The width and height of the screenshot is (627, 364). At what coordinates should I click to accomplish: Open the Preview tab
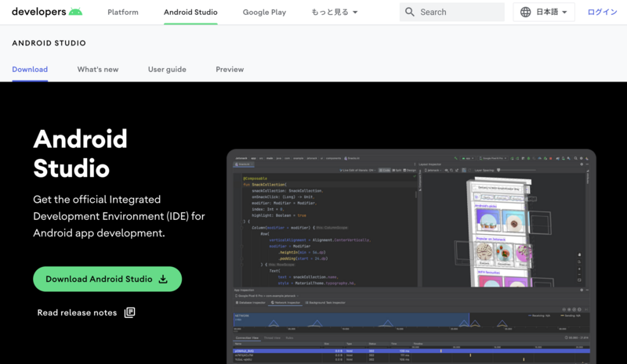tap(230, 70)
